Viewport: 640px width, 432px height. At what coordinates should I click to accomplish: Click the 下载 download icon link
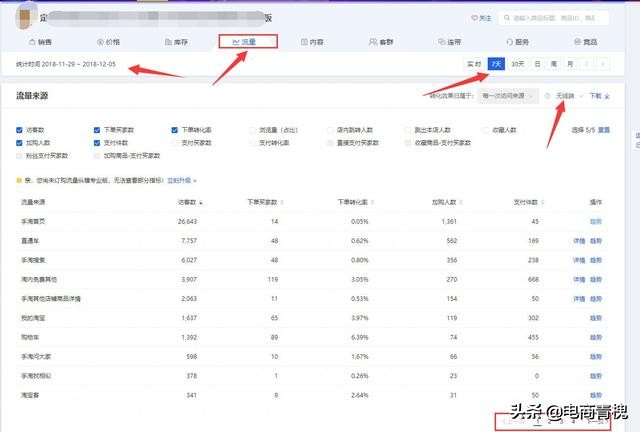click(x=599, y=96)
